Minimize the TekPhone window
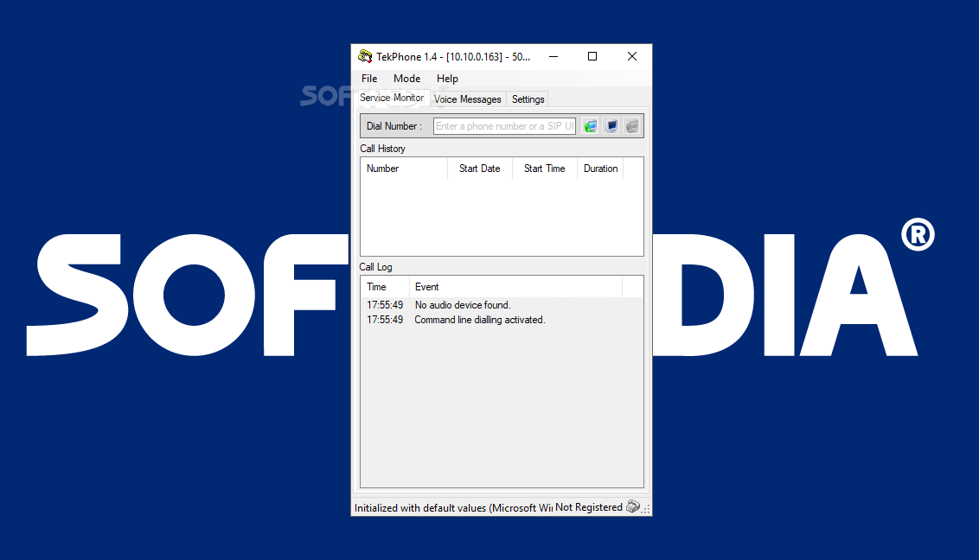The width and height of the screenshot is (979, 560). pos(553,57)
